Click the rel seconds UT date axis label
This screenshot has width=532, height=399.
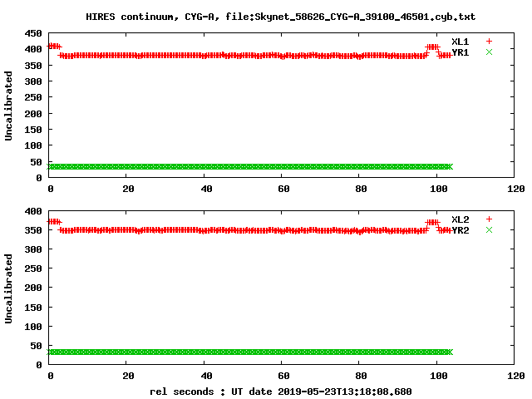click(x=281, y=392)
